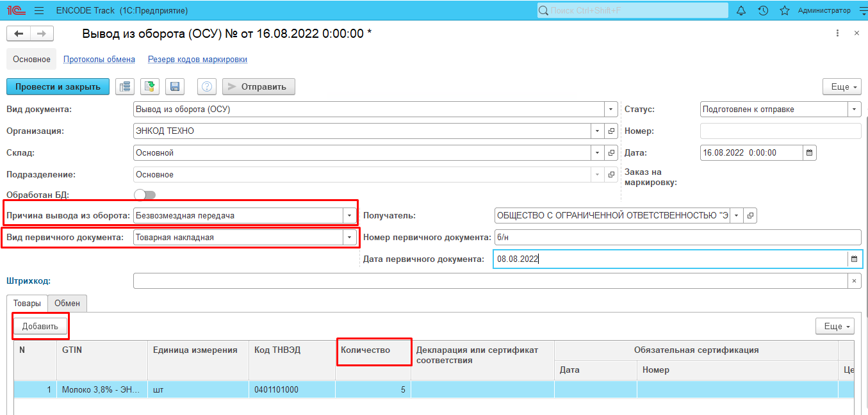Click the post document icon with green arrow

[150, 86]
